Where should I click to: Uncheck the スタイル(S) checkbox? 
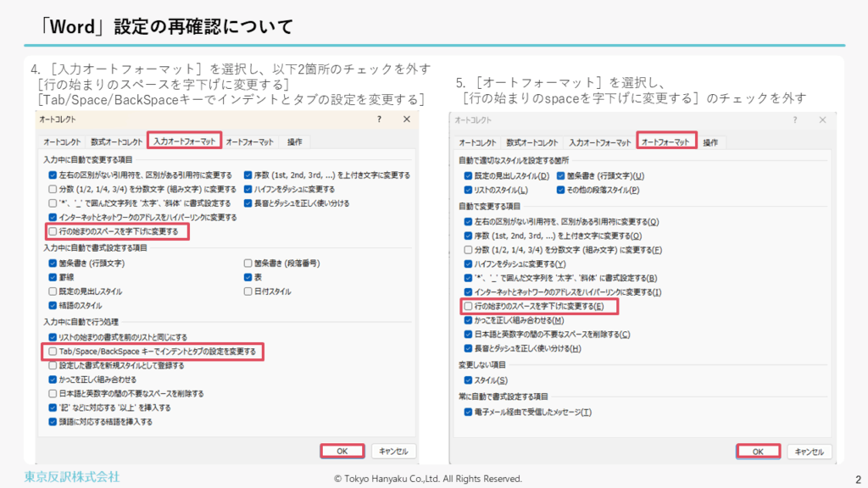[x=468, y=380]
